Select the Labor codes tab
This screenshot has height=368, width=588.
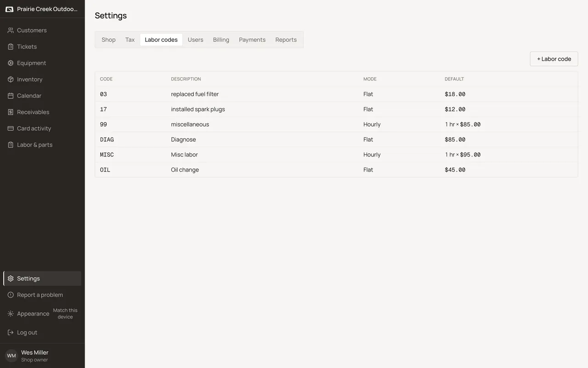161,40
